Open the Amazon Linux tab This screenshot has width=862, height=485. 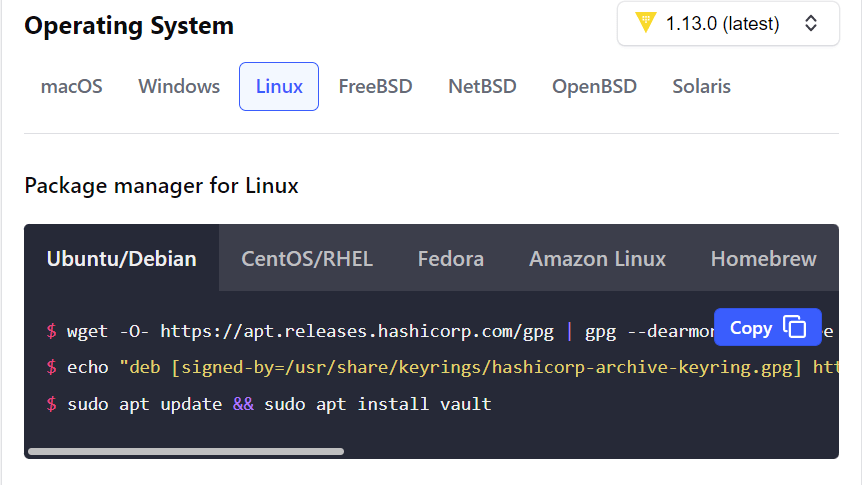pyautogui.click(x=597, y=259)
